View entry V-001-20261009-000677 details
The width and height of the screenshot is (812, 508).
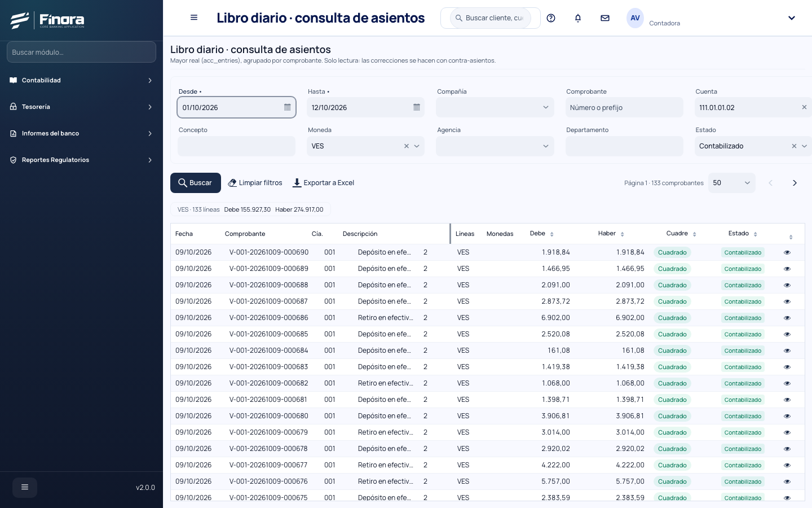(x=787, y=465)
